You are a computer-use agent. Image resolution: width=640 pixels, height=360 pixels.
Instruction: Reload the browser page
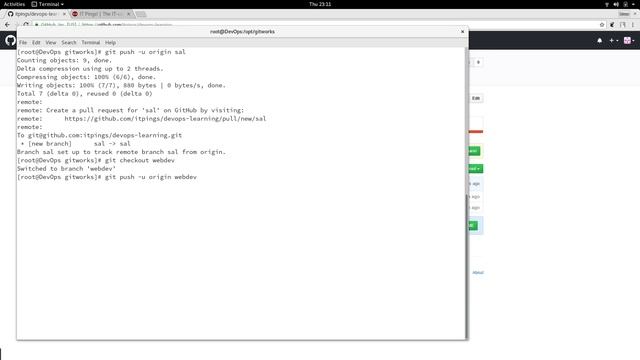click(26, 24)
